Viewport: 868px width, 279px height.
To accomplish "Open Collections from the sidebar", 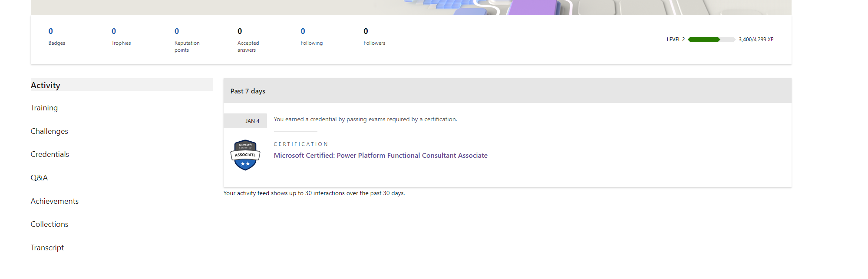I will (49, 224).
